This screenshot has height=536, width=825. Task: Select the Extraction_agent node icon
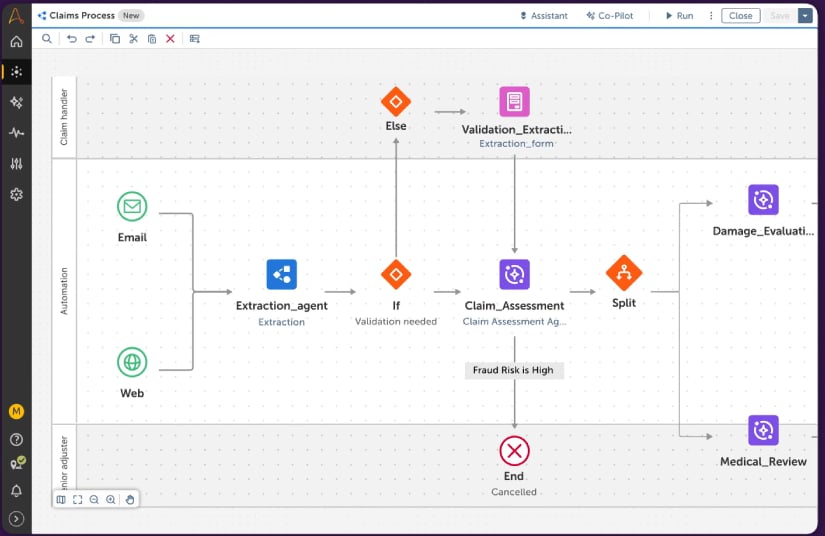point(281,274)
